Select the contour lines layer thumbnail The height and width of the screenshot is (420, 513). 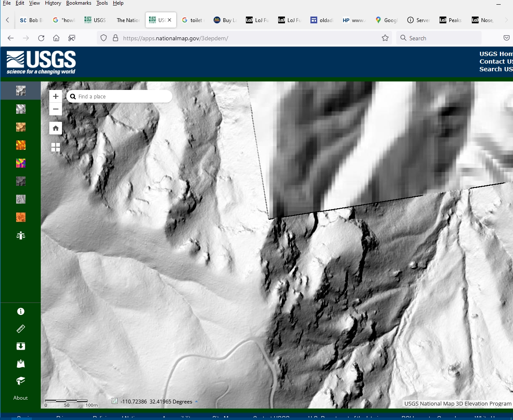20,199
